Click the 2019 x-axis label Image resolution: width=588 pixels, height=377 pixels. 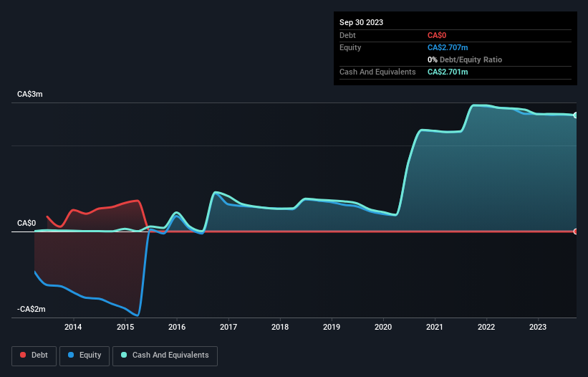[332, 327]
